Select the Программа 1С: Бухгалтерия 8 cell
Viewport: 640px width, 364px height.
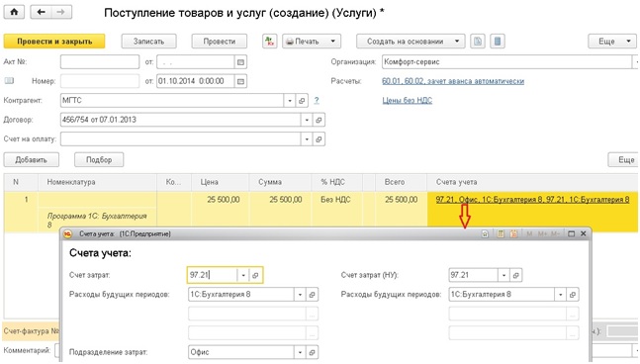[x=97, y=220]
